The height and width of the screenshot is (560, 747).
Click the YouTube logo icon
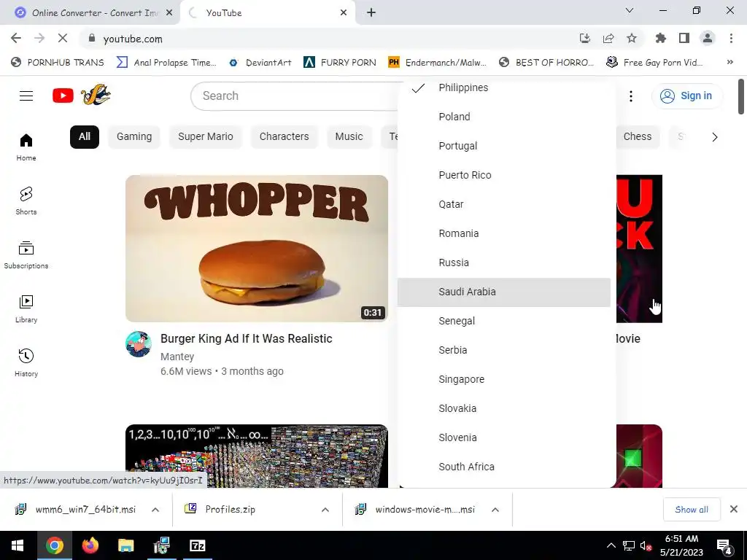pyautogui.click(x=63, y=96)
